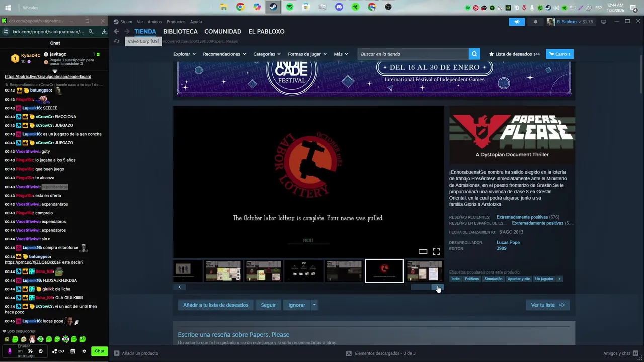The width and height of the screenshot is (644, 362).
Task: Click the Ignorar button
Action: [297, 305]
